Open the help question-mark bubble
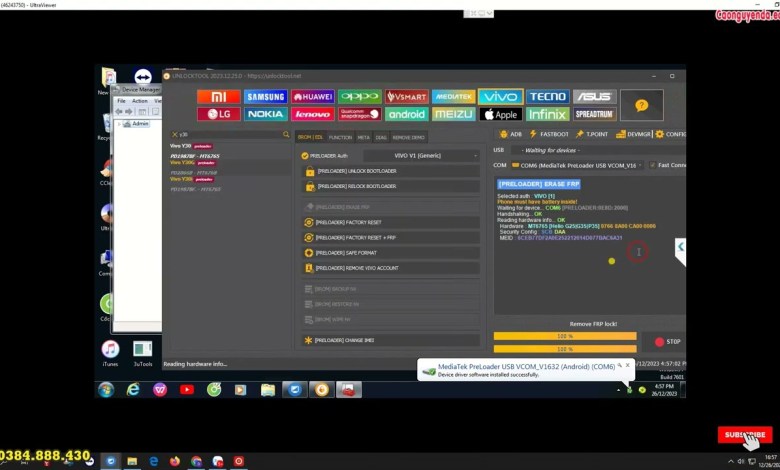 642,105
